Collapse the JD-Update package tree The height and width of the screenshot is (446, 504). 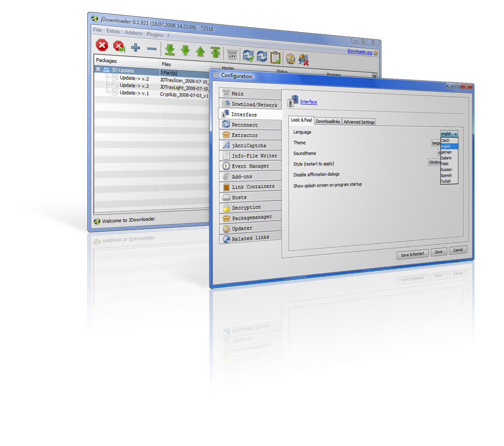tap(98, 70)
